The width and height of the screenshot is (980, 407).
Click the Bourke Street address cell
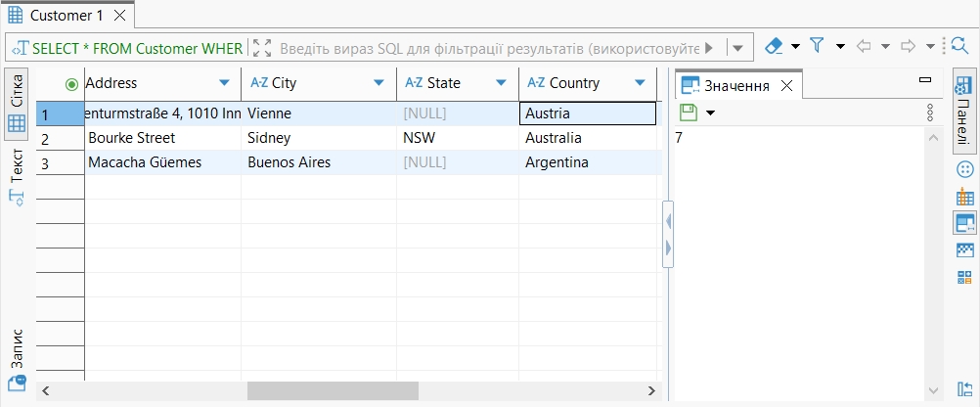tap(162, 138)
